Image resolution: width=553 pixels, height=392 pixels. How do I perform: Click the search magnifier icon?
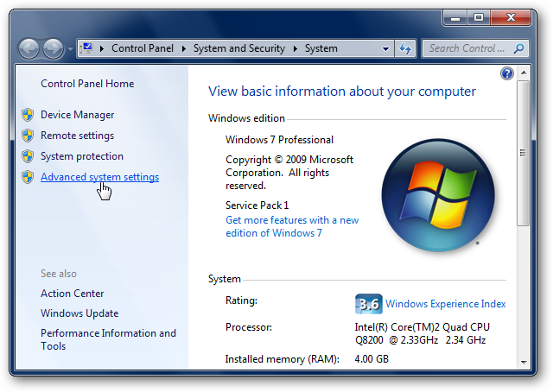tap(518, 48)
